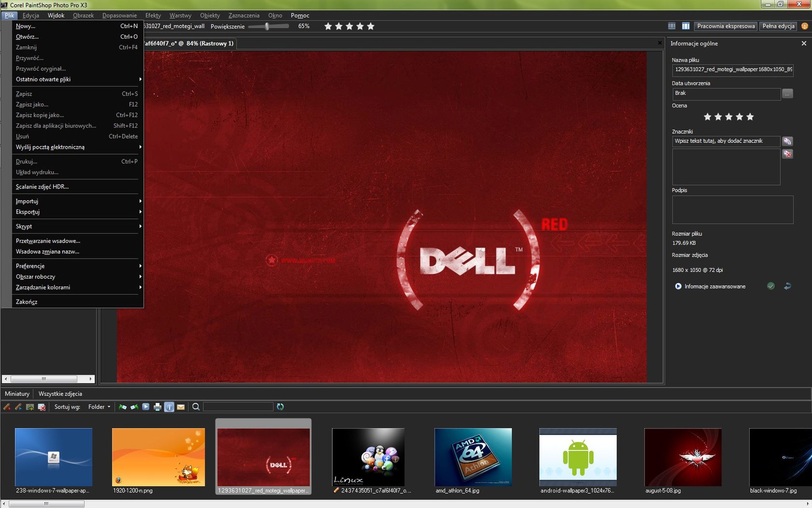Expand the Importuj submenu
812x508 pixels.
pyautogui.click(x=77, y=201)
